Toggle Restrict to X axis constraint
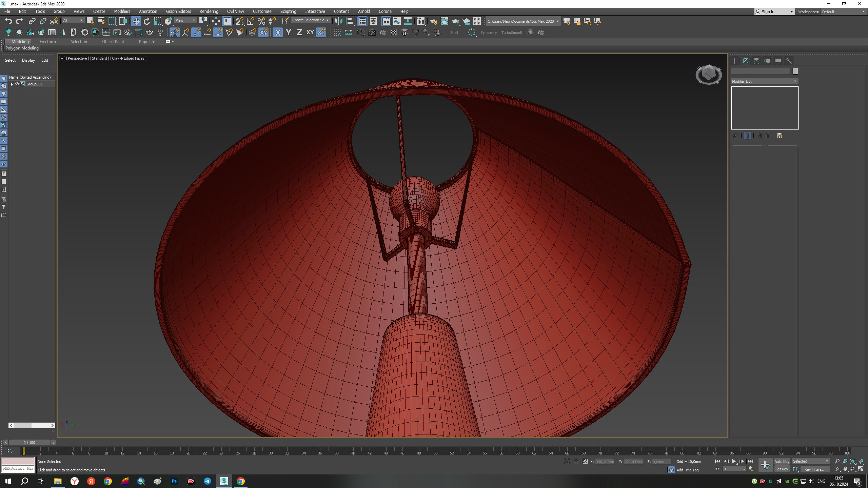 tap(278, 33)
